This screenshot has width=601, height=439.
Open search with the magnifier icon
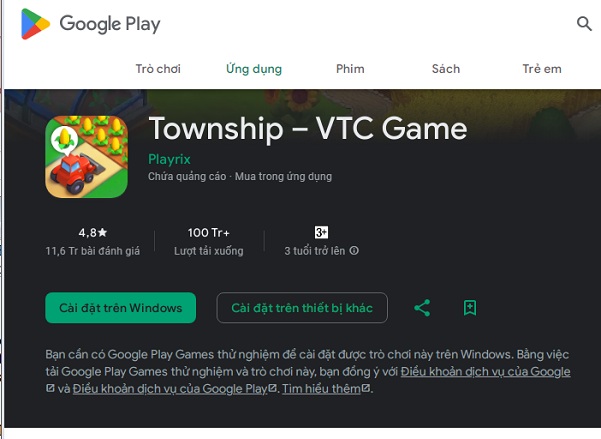[x=584, y=23]
